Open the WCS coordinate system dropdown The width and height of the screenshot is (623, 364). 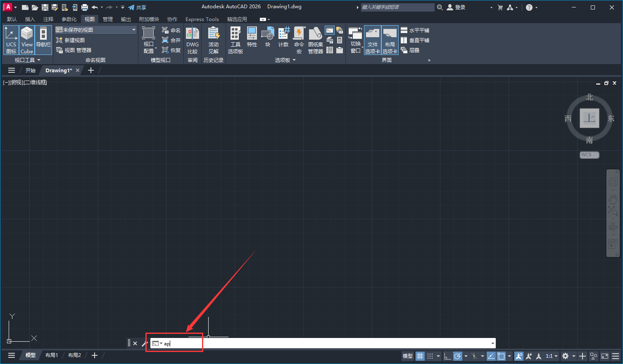(590, 155)
